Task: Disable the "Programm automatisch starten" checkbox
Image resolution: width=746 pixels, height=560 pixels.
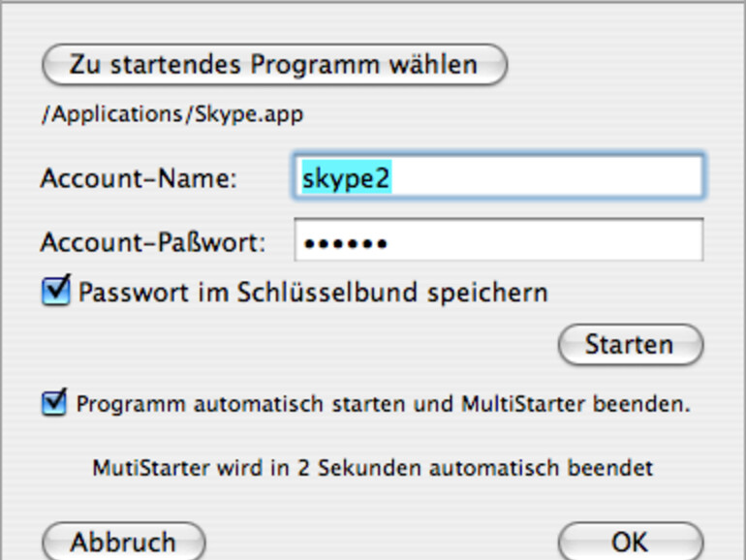Action: point(54,403)
